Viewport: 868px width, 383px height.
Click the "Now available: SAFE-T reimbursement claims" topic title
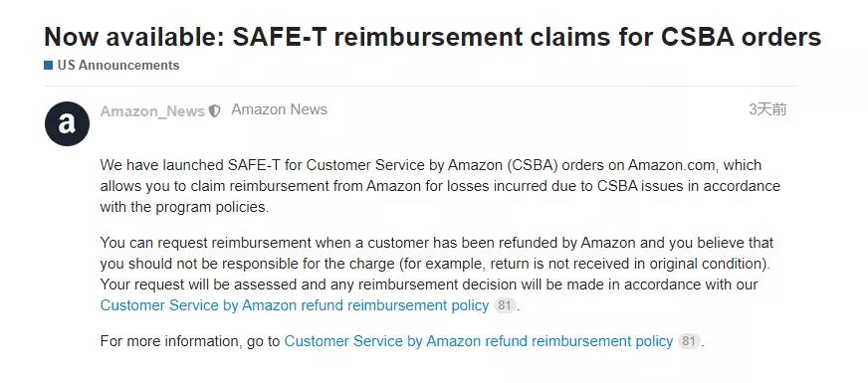pos(432,37)
